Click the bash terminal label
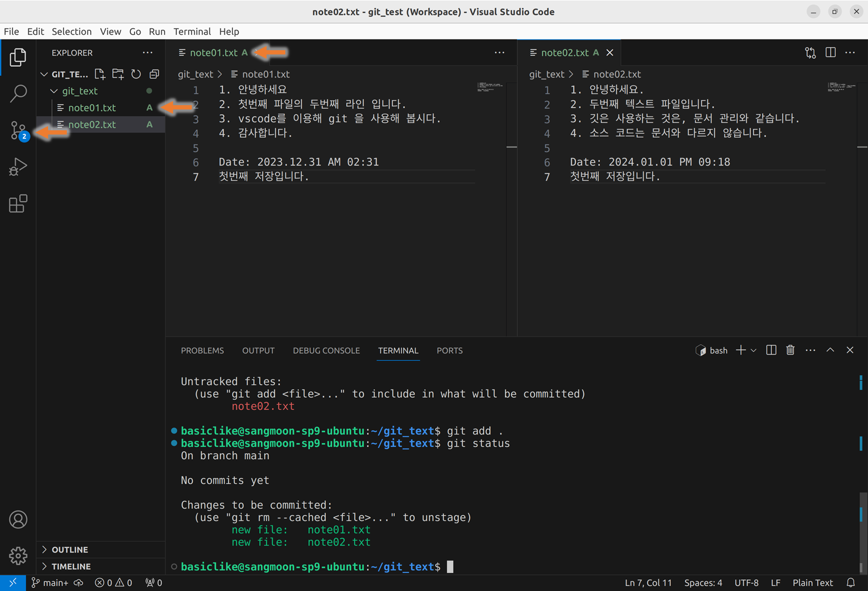The height and width of the screenshot is (591, 868). 711,350
